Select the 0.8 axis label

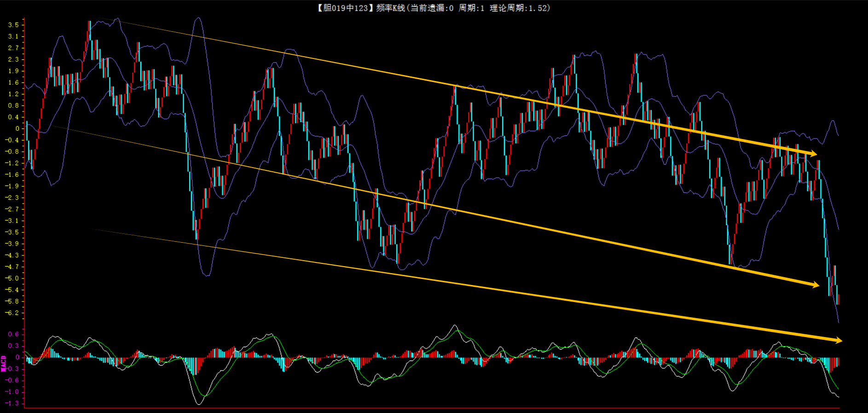(13, 105)
